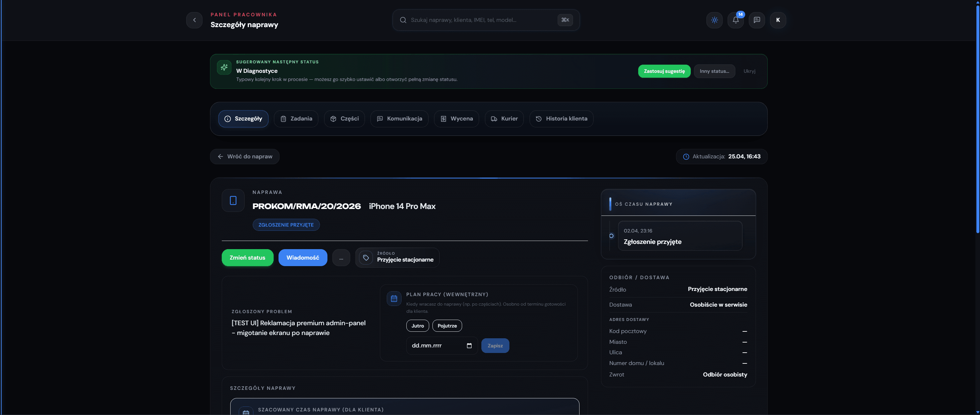The width and height of the screenshot is (980, 415).
Task: Switch to the Wycena tab
Action: pos(456,119)
